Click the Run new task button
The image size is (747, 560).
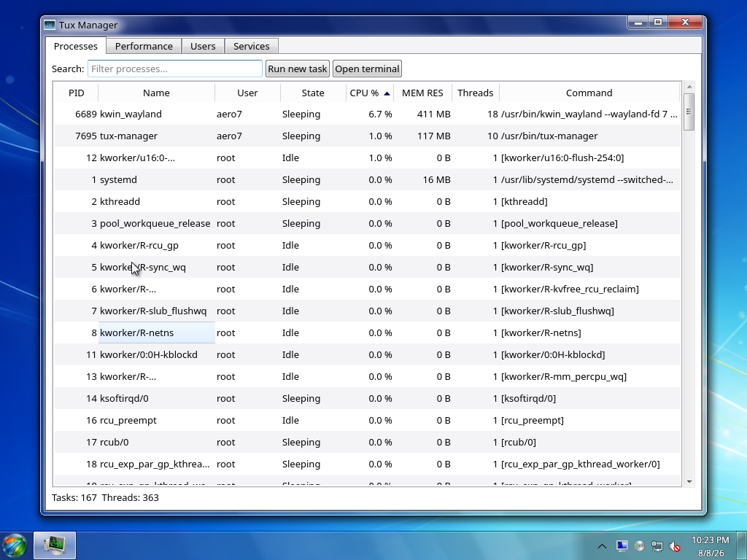coord(298,69)
